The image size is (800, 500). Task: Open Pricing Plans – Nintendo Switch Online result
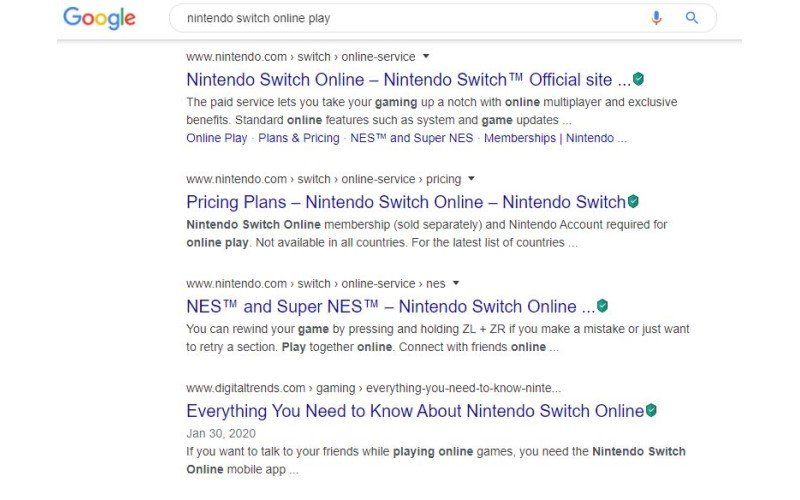tap(406, 202)
